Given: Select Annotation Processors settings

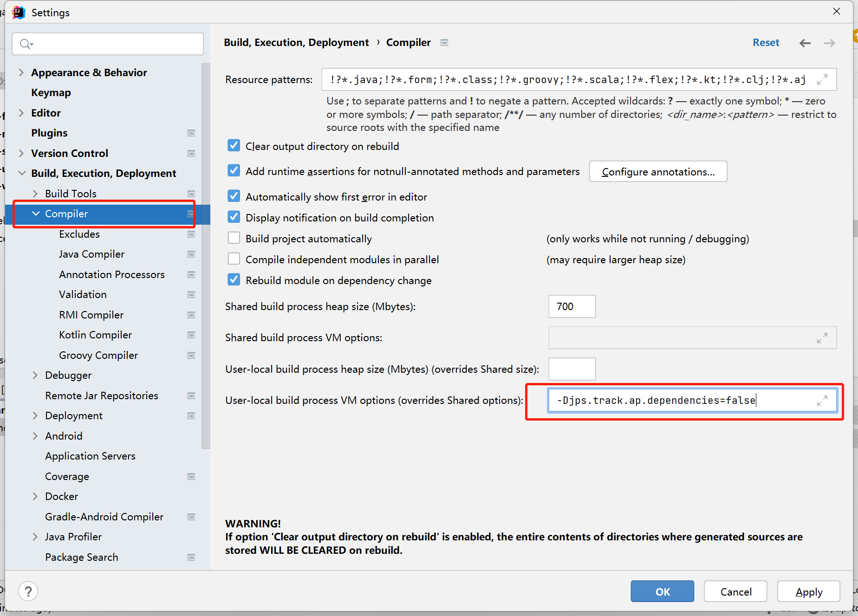Looking at the screenshot, I should pos(112,275).
